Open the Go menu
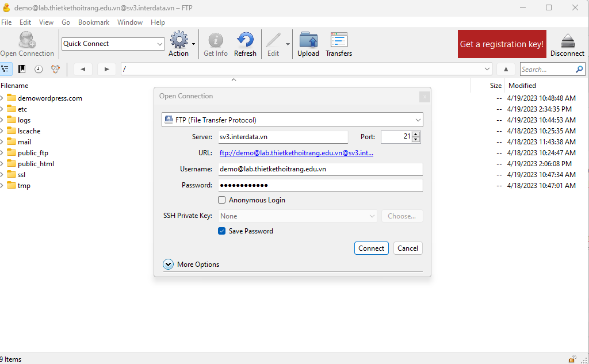 click(66, 22)
